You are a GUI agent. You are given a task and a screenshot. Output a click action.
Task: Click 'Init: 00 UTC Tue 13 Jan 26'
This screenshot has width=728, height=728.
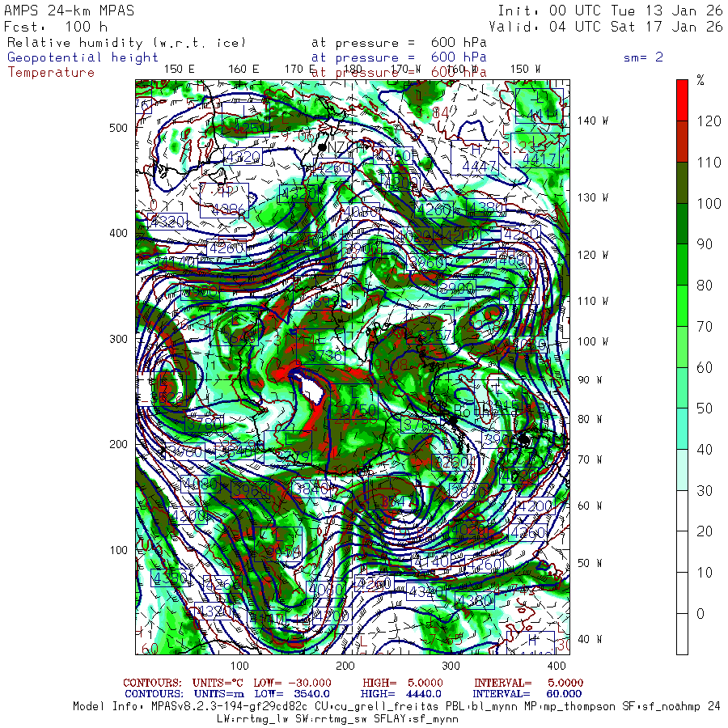pyautogui.click(x=611, y=11)
